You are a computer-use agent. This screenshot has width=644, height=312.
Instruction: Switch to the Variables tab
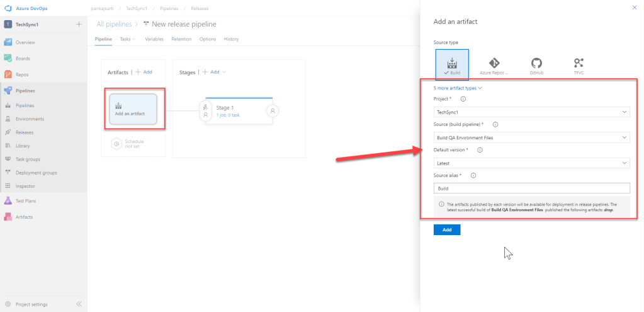tap(154, 39)
